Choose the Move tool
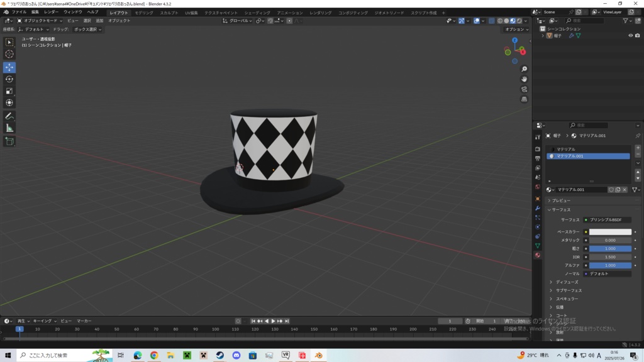The image size is (644, 362). (x=9, y=67)
